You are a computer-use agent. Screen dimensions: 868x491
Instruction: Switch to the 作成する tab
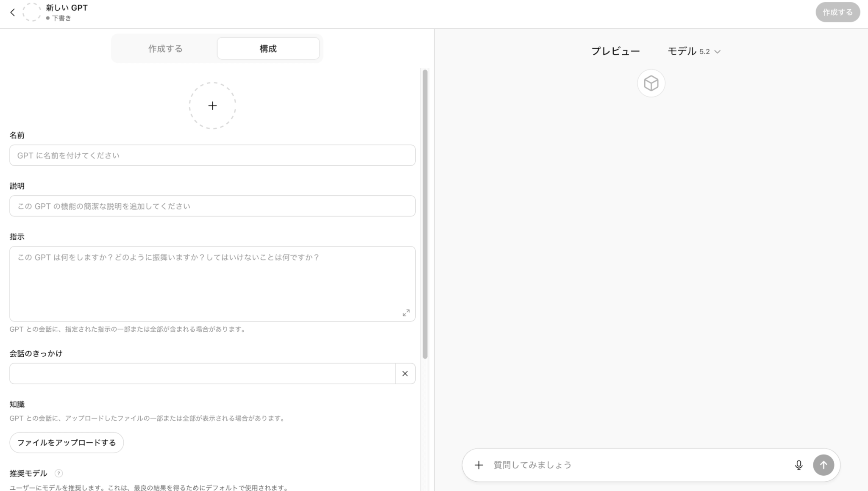coord(165,49)
